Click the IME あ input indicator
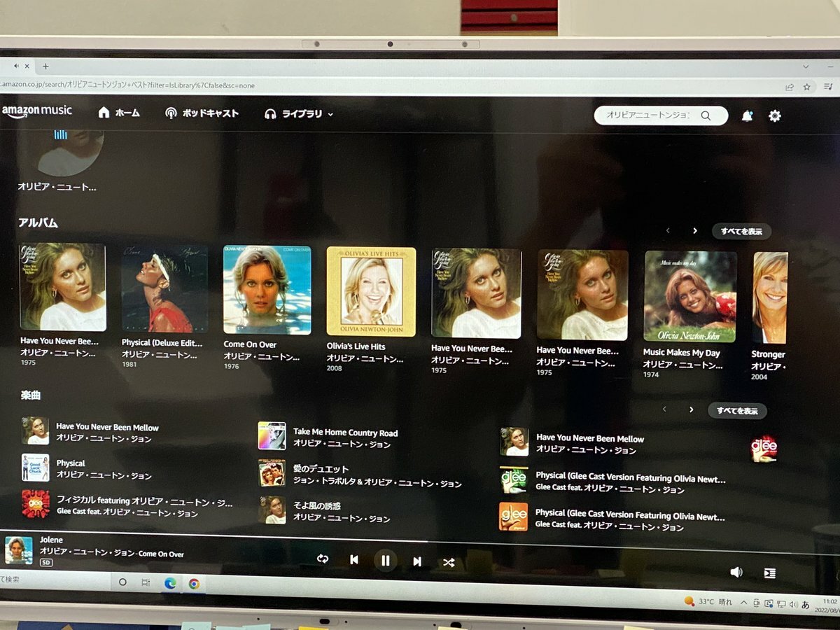This screenshot has height=630, width=840. (x=805, y=604)
